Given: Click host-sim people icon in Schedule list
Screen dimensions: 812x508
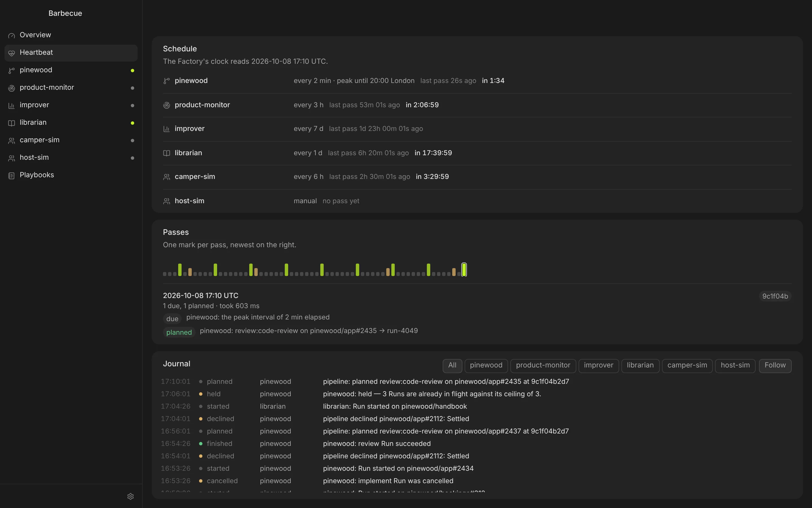Looking at the screenshot, I should [x=166, y=201].
